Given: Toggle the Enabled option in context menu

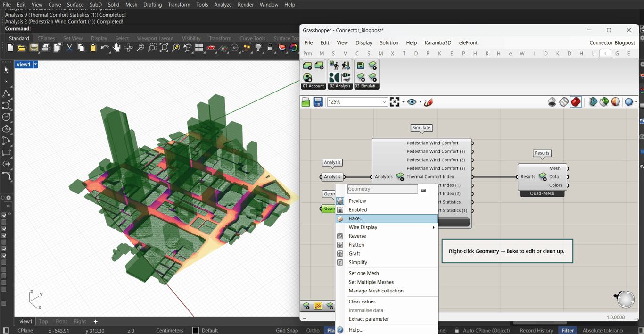Looking at the screenshot, I should pos(358,210).
